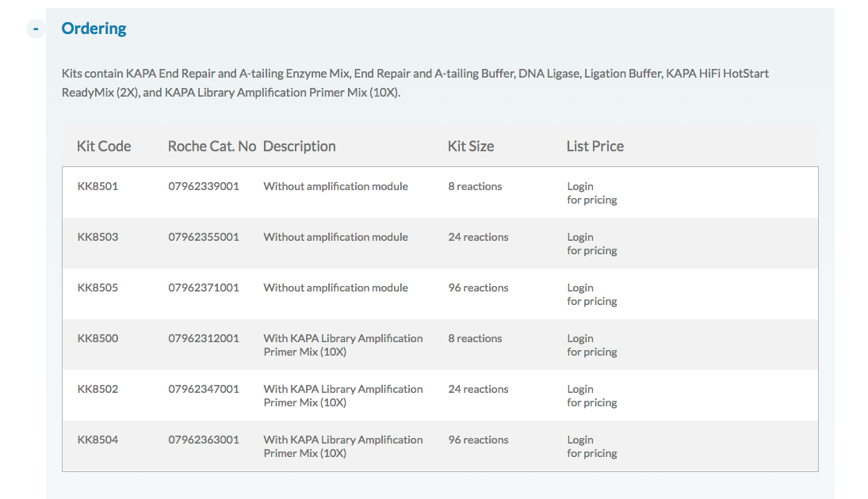The image size is (868, 499).
Task: Open Login for pricing for KK8503
Action: (592, 244)
